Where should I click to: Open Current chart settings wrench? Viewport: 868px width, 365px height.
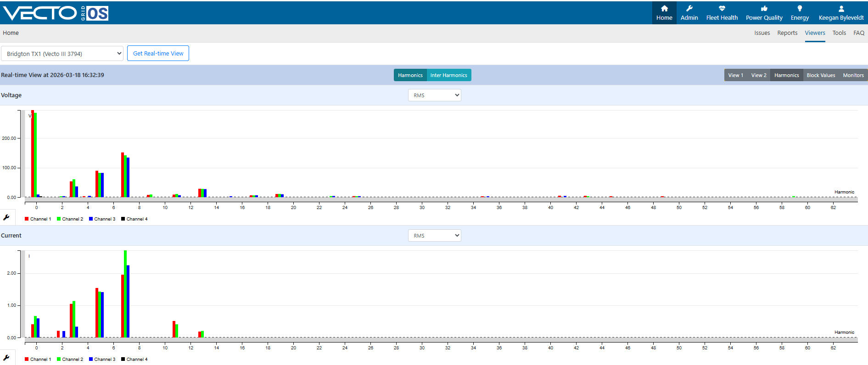(6, 358)
